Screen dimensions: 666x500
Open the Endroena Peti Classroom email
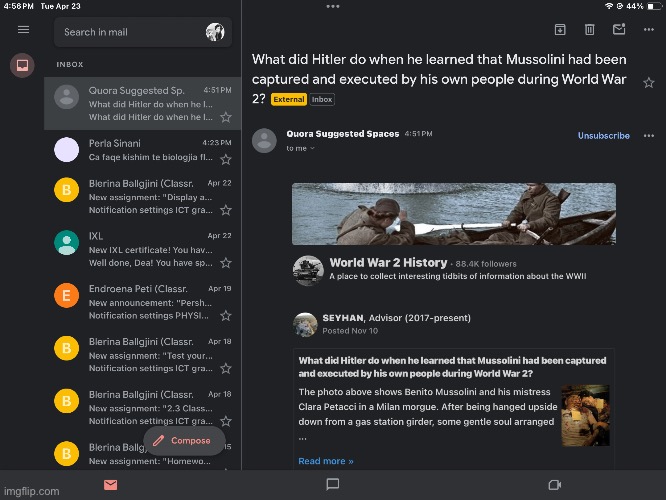[143, 302]
